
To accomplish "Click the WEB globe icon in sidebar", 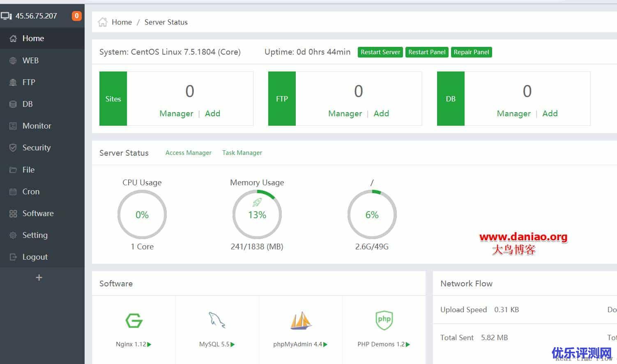I will 13,60.
